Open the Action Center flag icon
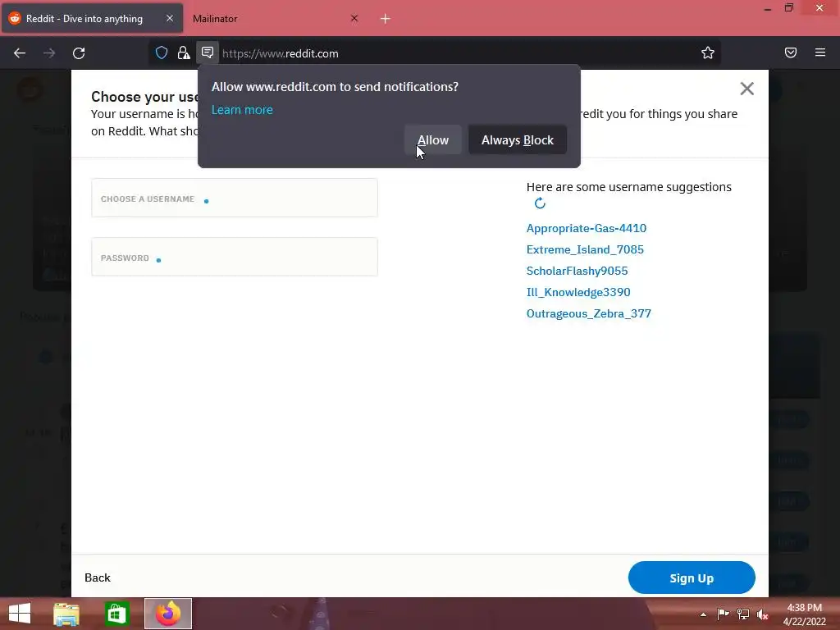Viewport: 840px width, 630px height. (723, 614)
